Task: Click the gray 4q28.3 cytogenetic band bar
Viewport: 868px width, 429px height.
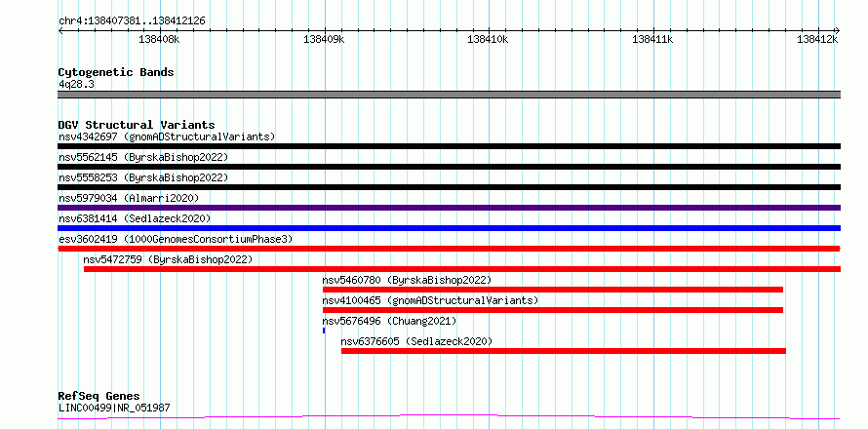Action: click(449, 95)
